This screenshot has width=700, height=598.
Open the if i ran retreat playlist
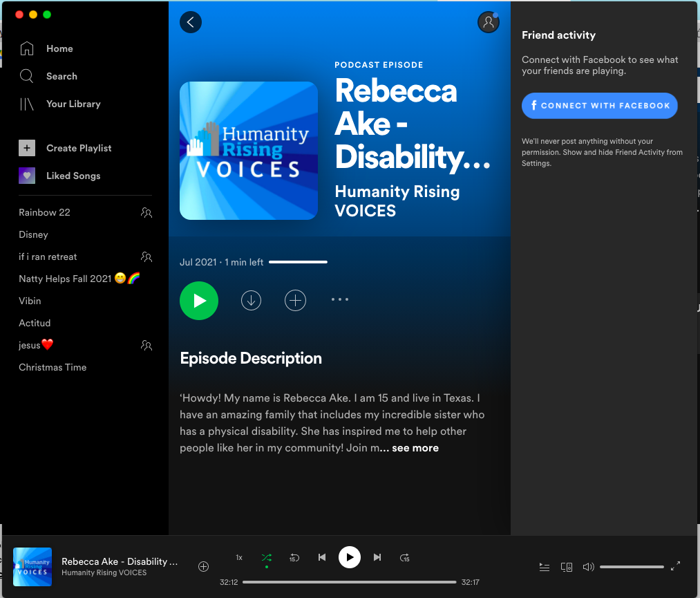[48, 256]
